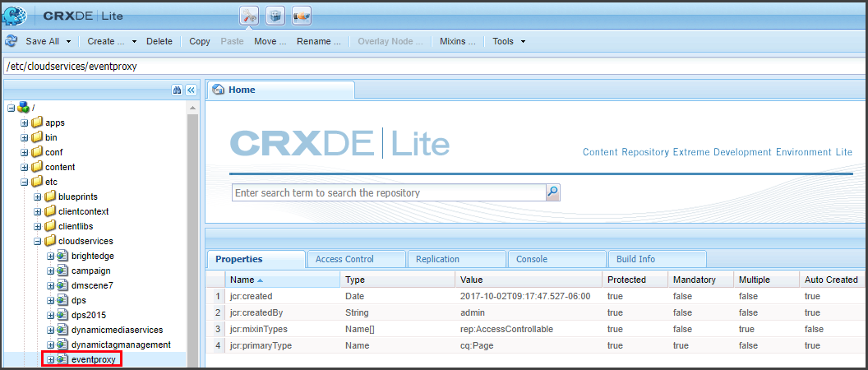Click the dps page node icon
Screen dimensions: 868x370
tap(62, 300)
